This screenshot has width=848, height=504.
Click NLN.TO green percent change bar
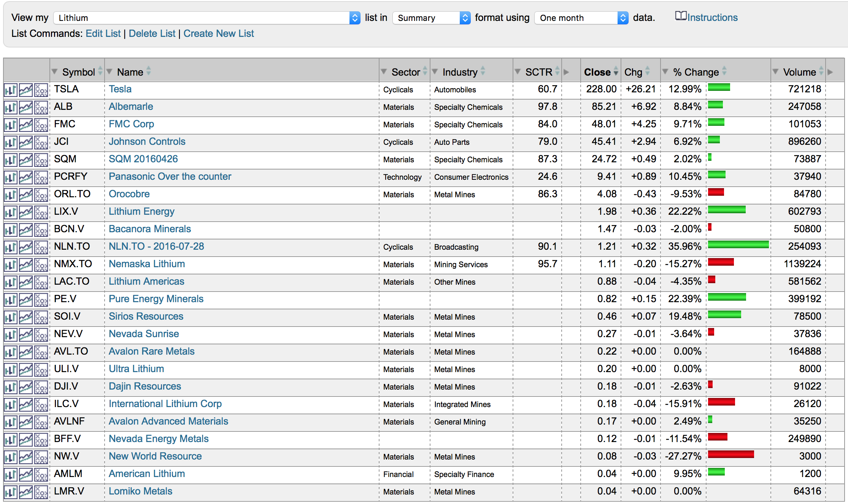(738, 245)
